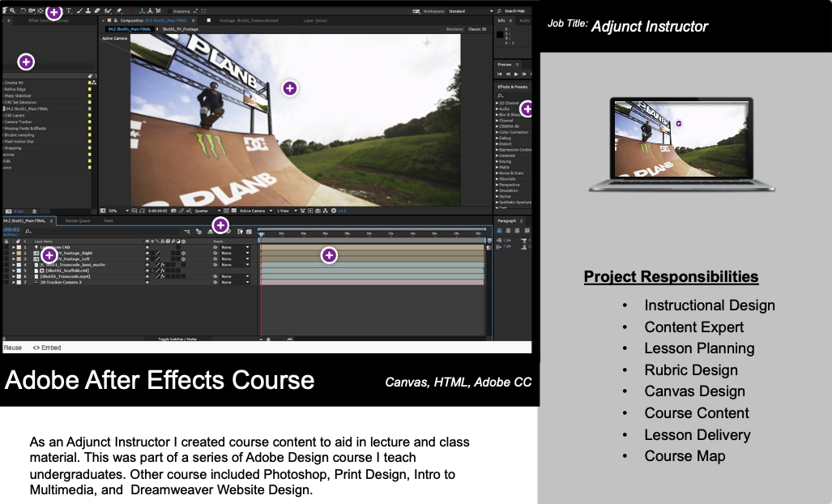Switch to the Paint tab
Screen dimensions: 832x504
(109, 220)
